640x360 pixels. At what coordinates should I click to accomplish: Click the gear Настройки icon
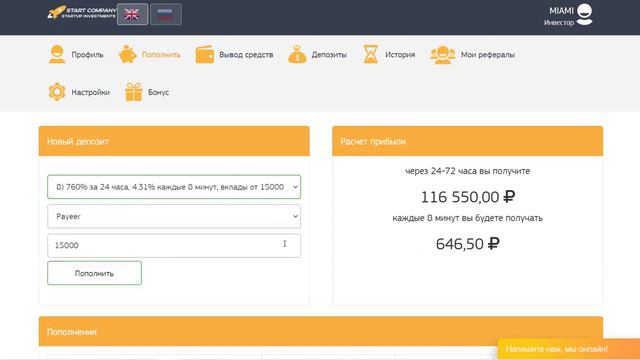coord(57,92)
